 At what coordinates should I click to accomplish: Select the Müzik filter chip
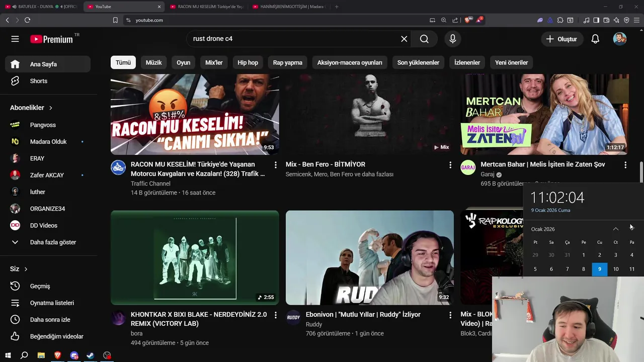coord(154,62)
